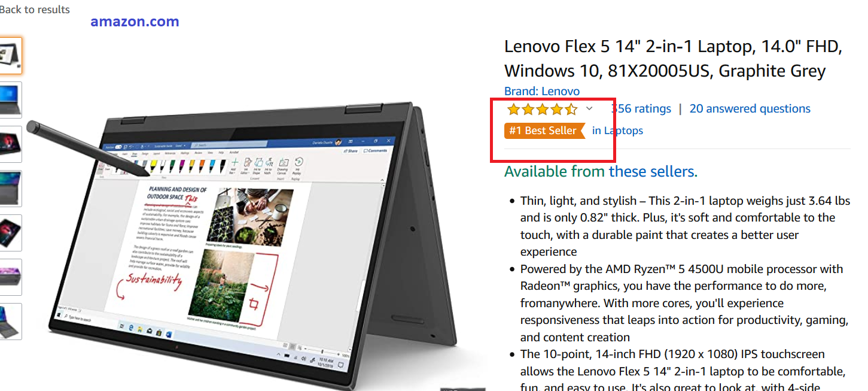Select the fifth product thumbnail
This screenshot has width=868, height=391.
click(10, 233)
